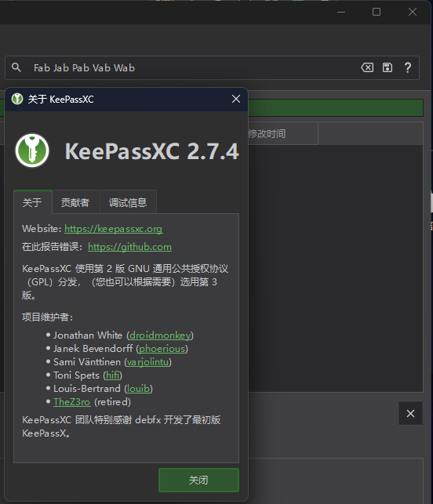Switch to the 贡献者 tab
Screen dimensions: 433x504
[75, 202]
